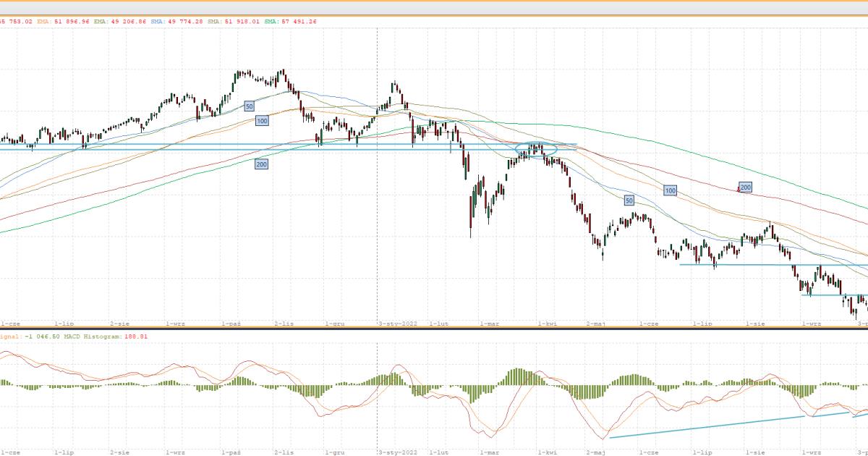Click the 50 label badge near May lows
Viewport: 868px width, 456px height.
click(x=629, y=200)
